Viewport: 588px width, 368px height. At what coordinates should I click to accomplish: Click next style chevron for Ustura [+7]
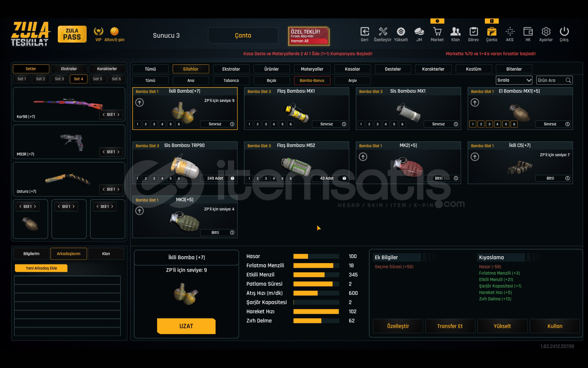click(x=118, y=189)
